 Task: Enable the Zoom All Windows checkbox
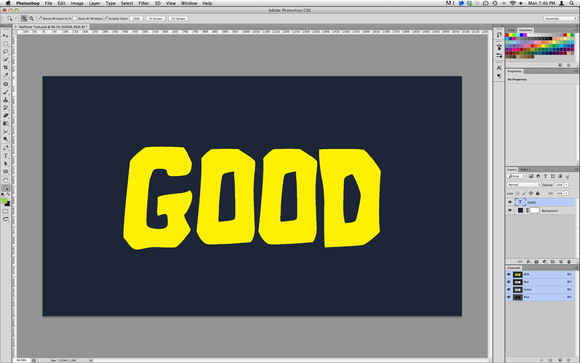click(74, 19)
